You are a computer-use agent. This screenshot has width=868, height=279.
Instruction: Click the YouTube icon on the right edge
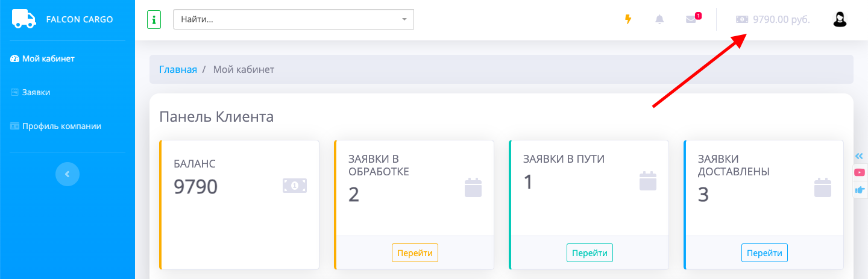pos(860,173)
